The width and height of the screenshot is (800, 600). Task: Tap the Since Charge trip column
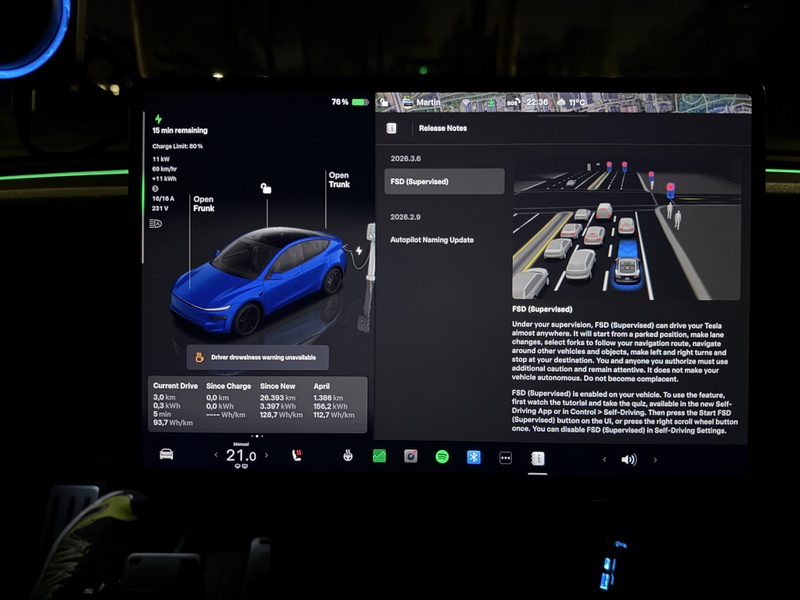[229, 401]
